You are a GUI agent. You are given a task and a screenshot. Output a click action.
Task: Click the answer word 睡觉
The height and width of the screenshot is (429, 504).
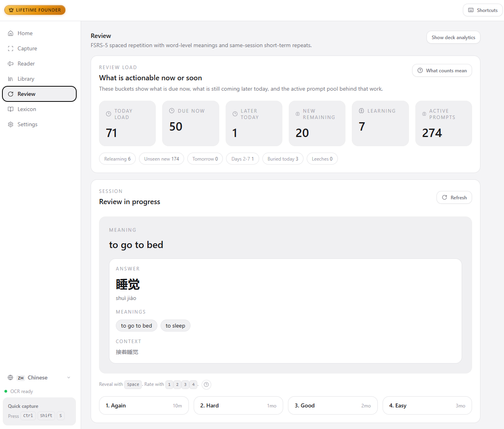point(128,284)
